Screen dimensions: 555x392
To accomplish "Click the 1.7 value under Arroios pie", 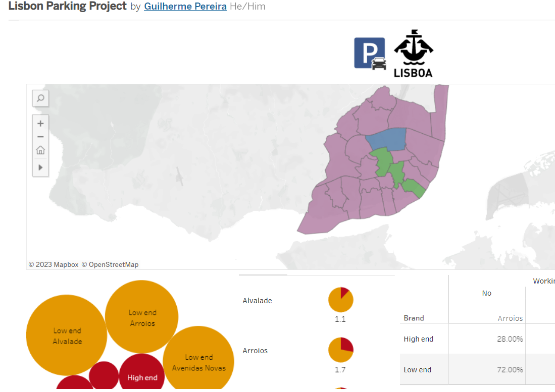I will pos(340,370).
